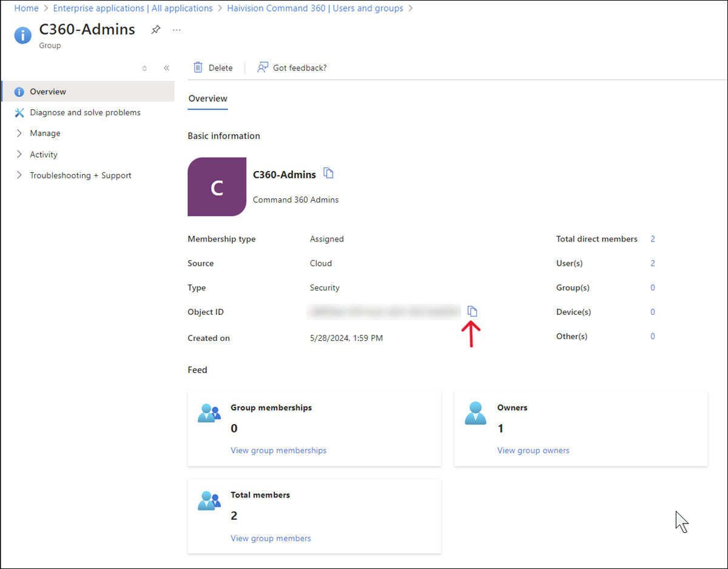Go to Home in breadcrumb

(x=26, y=8)
